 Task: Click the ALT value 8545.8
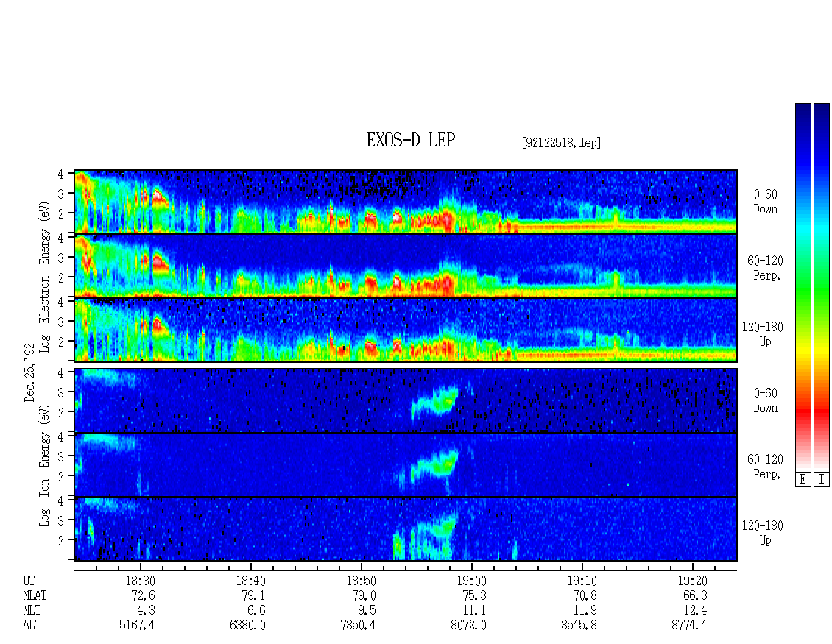click(x=579, y=626)
